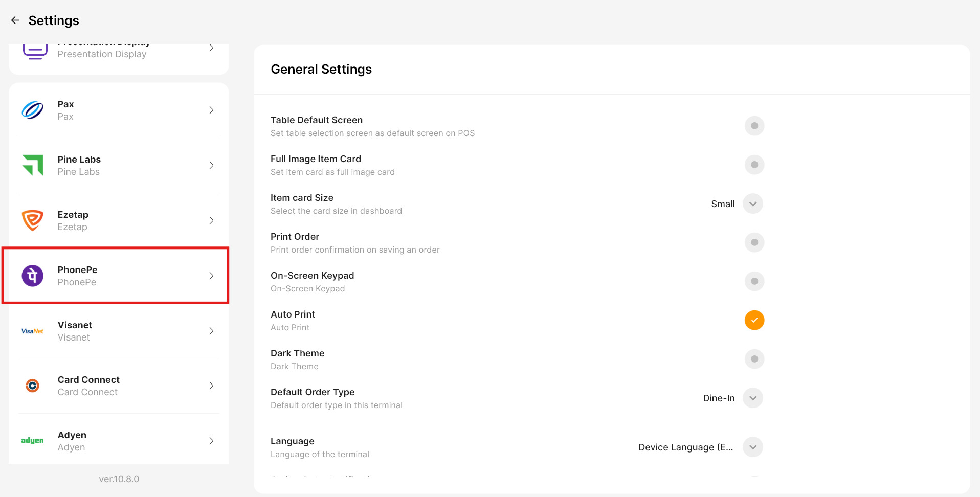The image size is (980, 497).
Task: Toggle the On-Screen Keypad switch
Action: coord(754,281)
